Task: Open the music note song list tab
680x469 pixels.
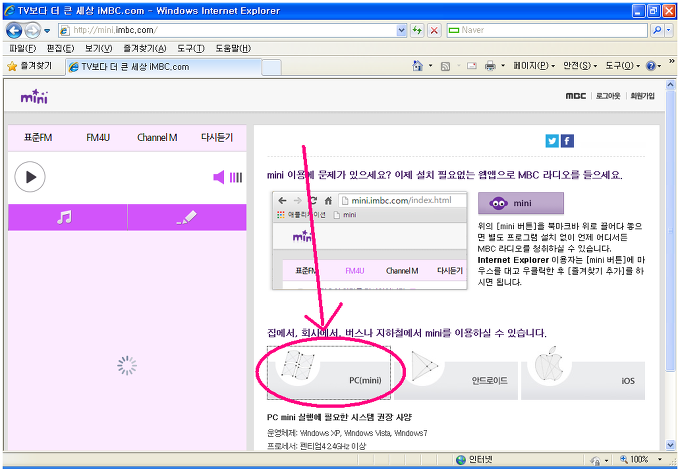Action: (68, 217)
